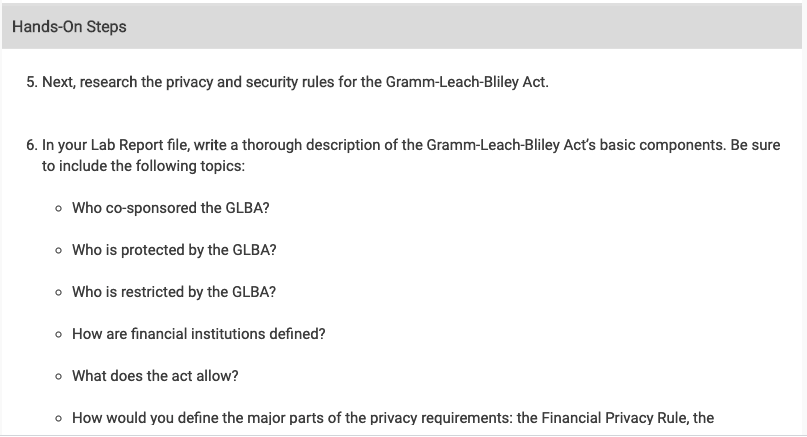Image resolution: width=807 pixels, height=437 pixels.
Task: Click the step 5 research instruction text
Action: click(x=295, y=82)
